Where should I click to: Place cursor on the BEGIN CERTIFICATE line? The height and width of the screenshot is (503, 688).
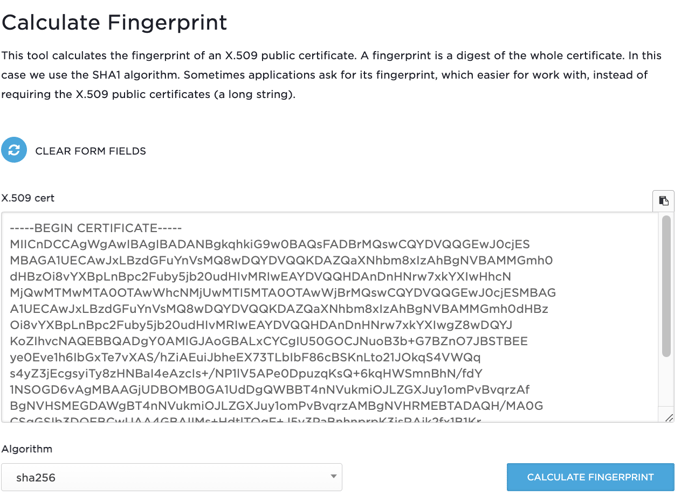96,228
